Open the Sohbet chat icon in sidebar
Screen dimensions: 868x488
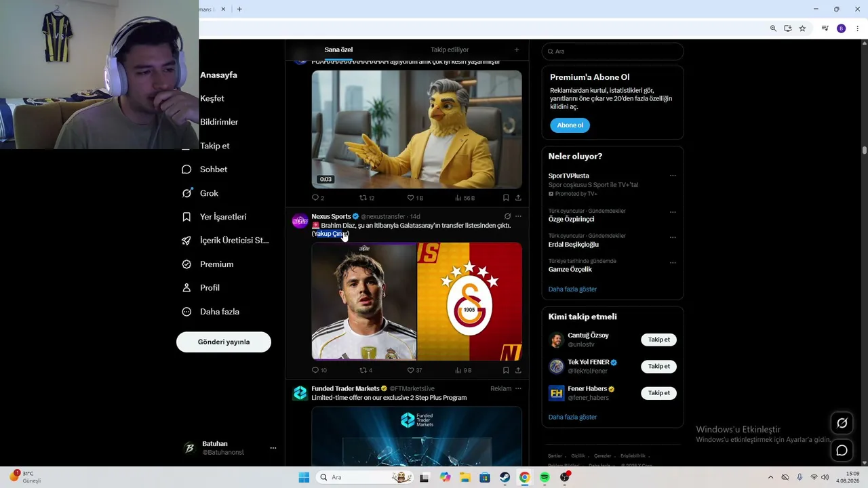[186, 169]
